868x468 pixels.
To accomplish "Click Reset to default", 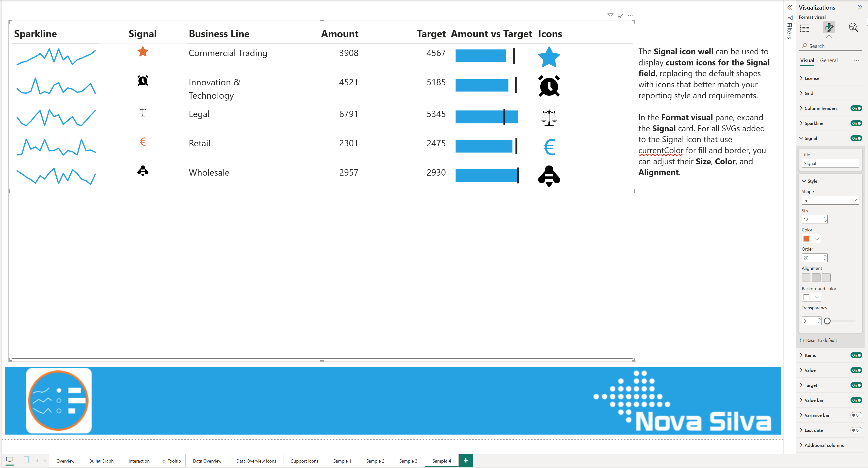I will tap(821, 340).
